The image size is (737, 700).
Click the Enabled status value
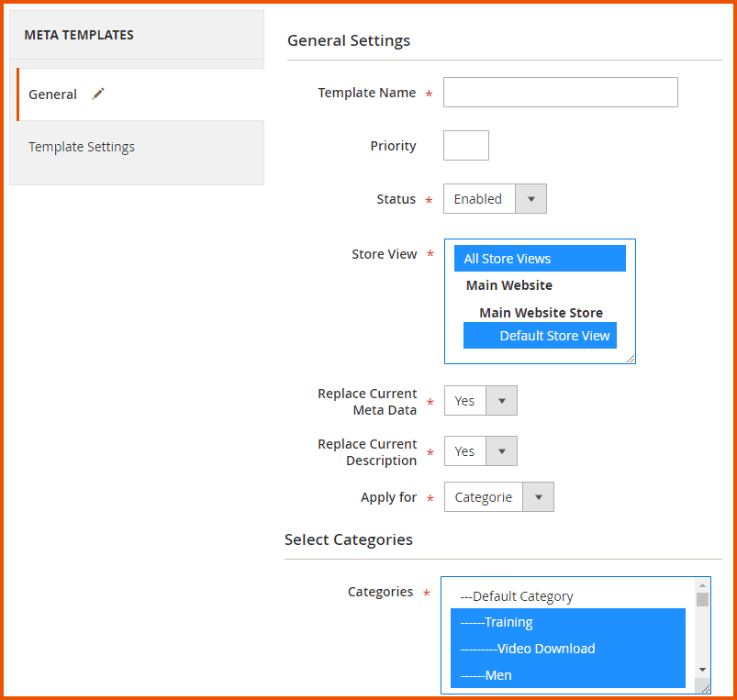pos(478,198)
